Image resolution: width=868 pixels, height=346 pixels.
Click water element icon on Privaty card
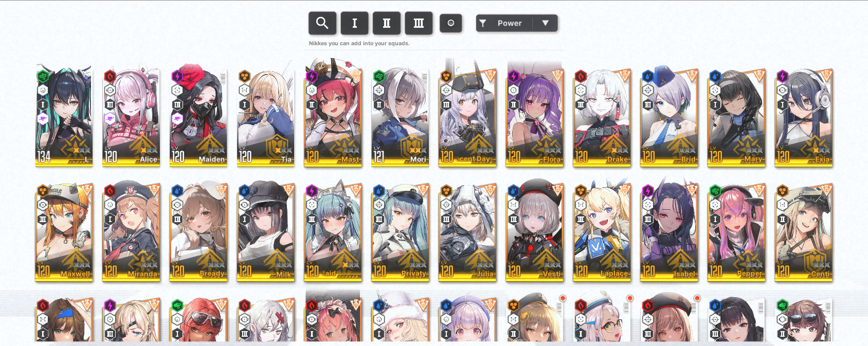(378, 191)
